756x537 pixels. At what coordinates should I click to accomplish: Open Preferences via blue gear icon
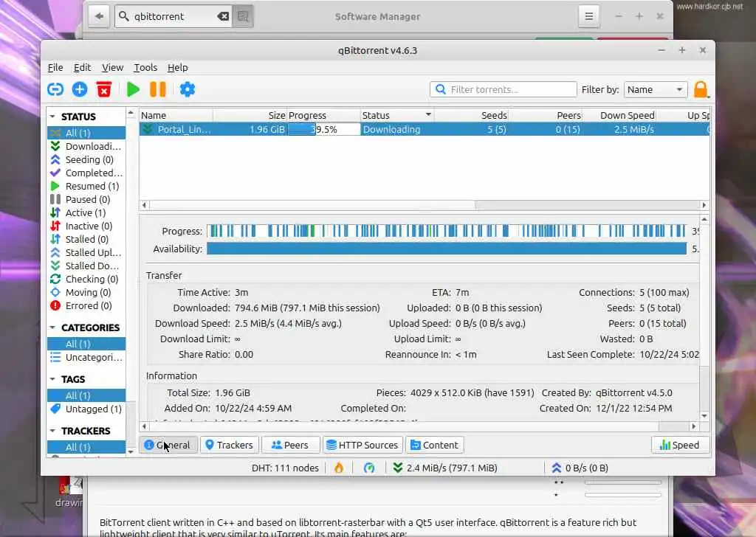click(x=187, y=89)
